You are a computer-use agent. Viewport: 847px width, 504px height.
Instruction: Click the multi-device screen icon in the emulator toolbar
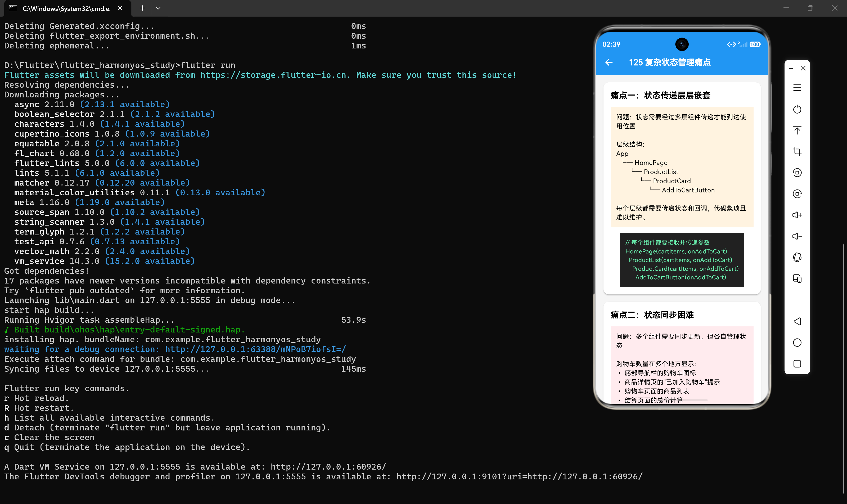(797, 279)
